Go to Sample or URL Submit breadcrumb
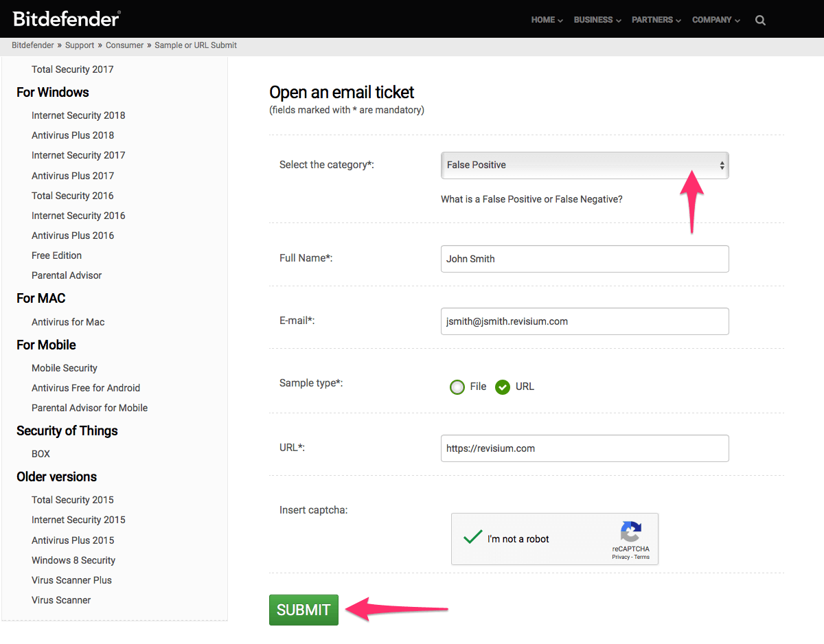The height and width of the screenshot is (644, 824). point(196,45)
